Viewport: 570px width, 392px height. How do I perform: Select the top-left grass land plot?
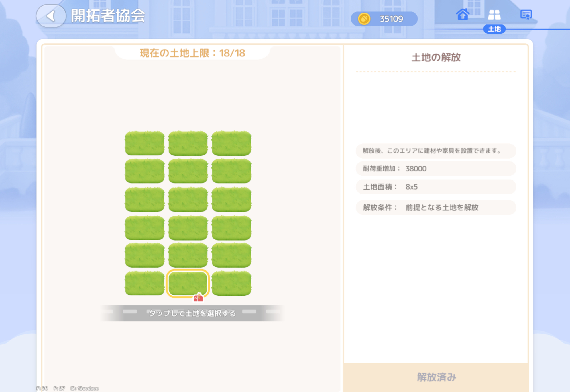(144, 143)
